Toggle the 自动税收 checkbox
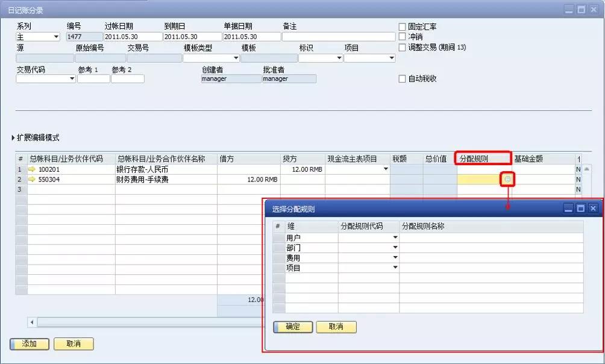 [x=402, y=78]
